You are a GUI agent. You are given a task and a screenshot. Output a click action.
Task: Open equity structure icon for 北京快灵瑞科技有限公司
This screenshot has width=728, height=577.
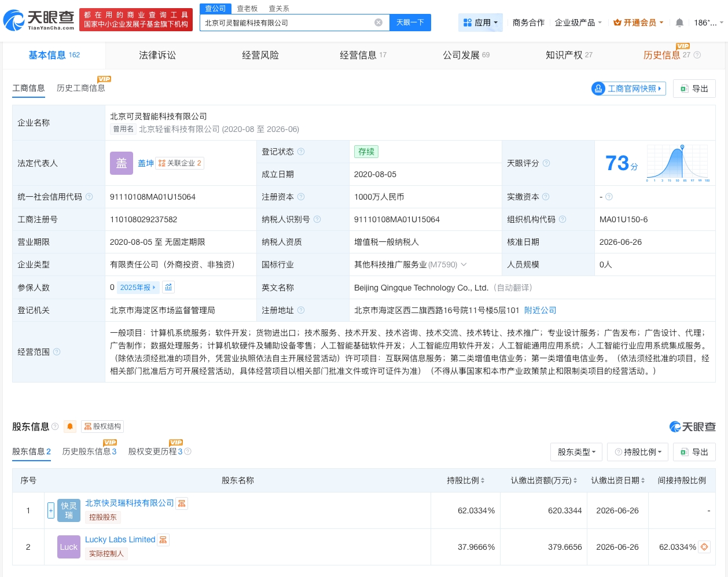point(182,504)
